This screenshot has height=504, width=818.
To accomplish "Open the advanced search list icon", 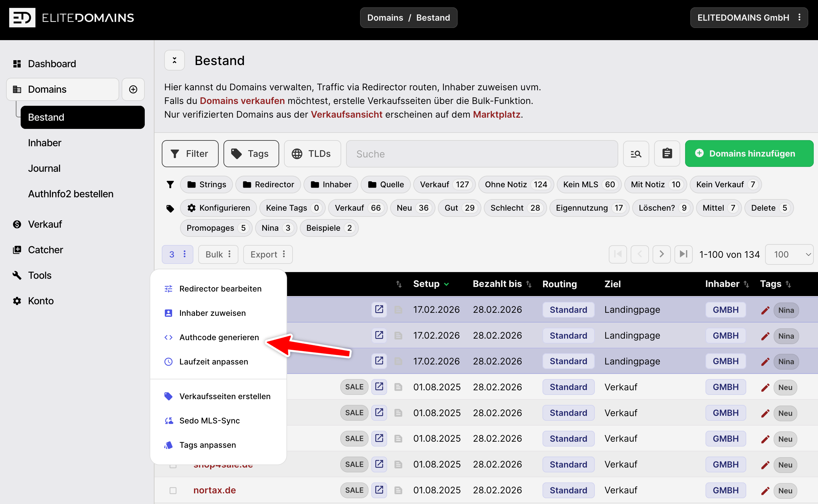I will 636,154.
